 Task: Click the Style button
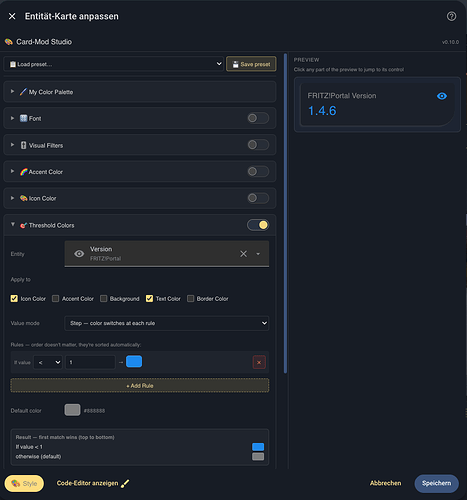(24, 483)
